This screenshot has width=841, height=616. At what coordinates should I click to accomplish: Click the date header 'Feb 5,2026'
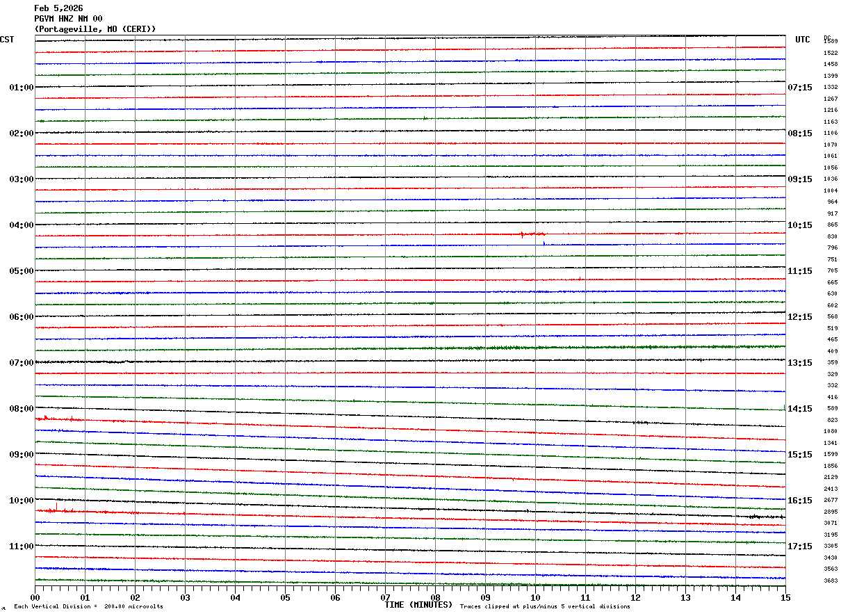coord(58,8)
